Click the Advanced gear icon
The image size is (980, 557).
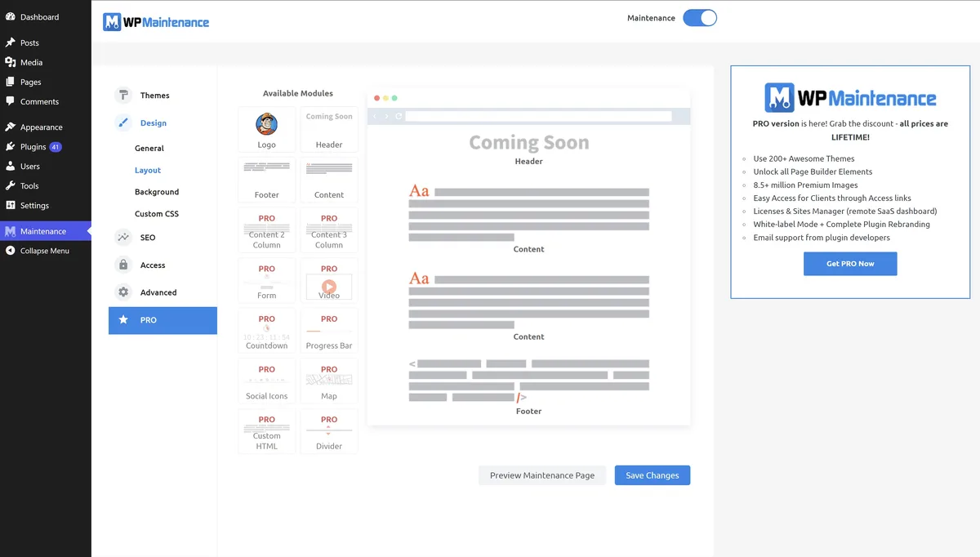tap(123, 292)
